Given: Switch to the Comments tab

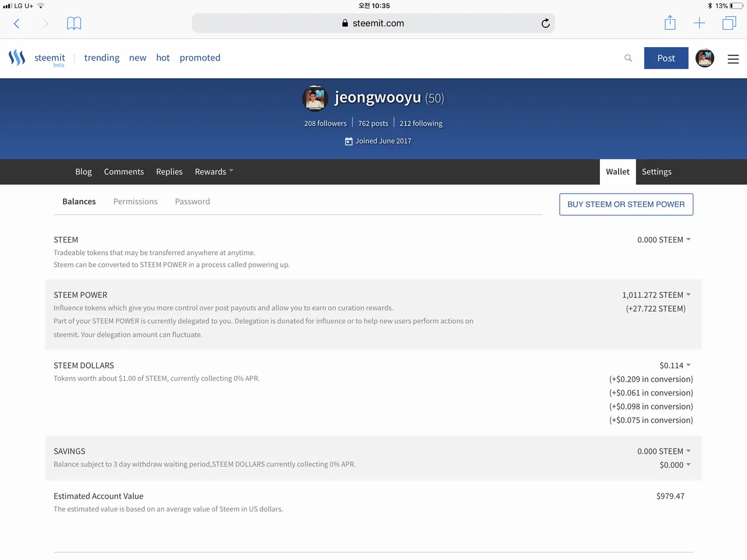Looking at the screenshot, I should click(x=124, y=171).
